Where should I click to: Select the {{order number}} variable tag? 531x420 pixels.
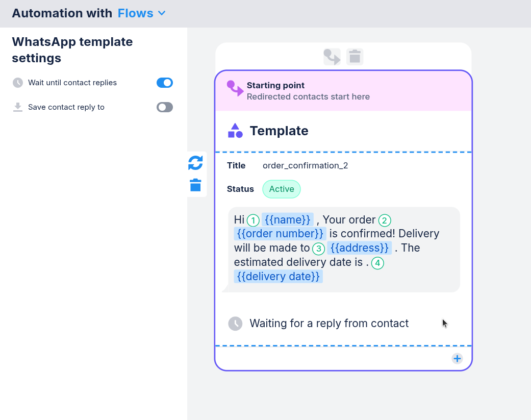point(280,234)
